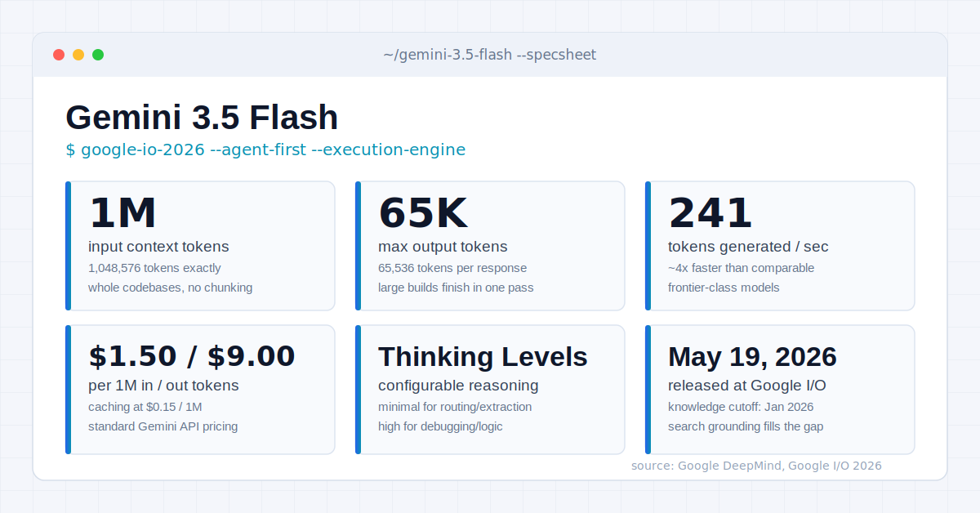Click the 'Thinking Levels' card title
Image resolution: width=980 pixels, height=513 pixels.
pyautogui.click(x=483, y=356)
